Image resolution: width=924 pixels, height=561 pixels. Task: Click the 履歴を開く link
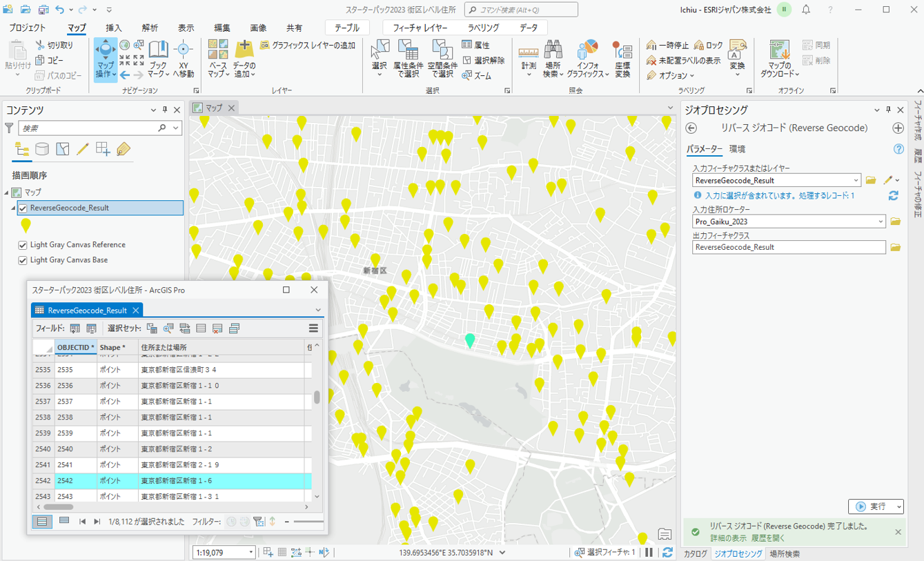click(769, 538)
